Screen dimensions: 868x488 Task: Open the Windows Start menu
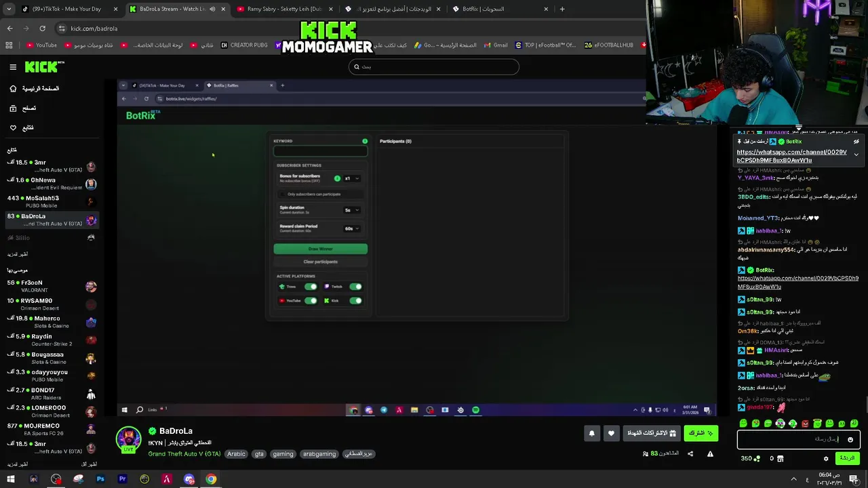(x=11, y=479)
